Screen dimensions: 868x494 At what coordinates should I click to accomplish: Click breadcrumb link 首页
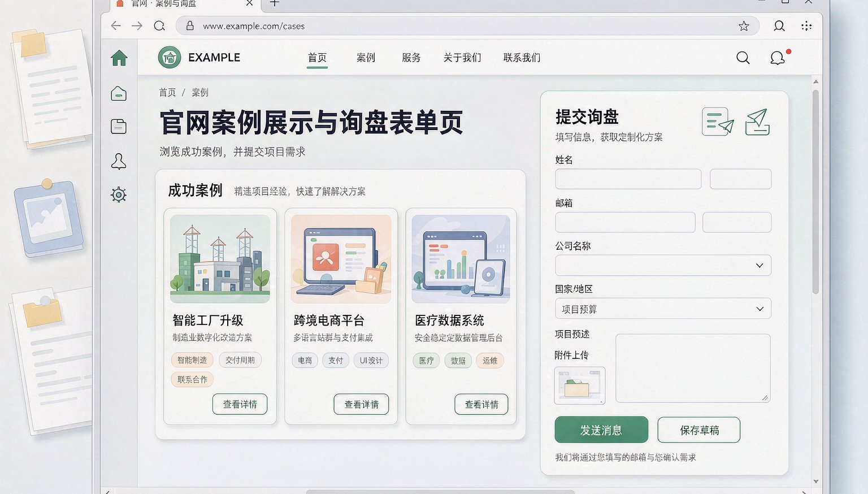coord(167,92)
